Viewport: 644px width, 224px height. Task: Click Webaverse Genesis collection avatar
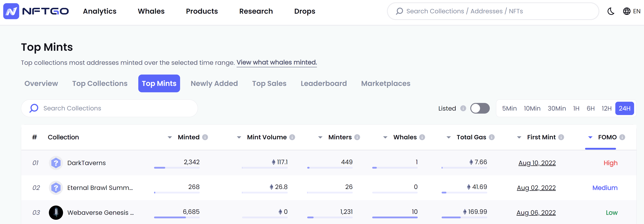tap(56, 212)
